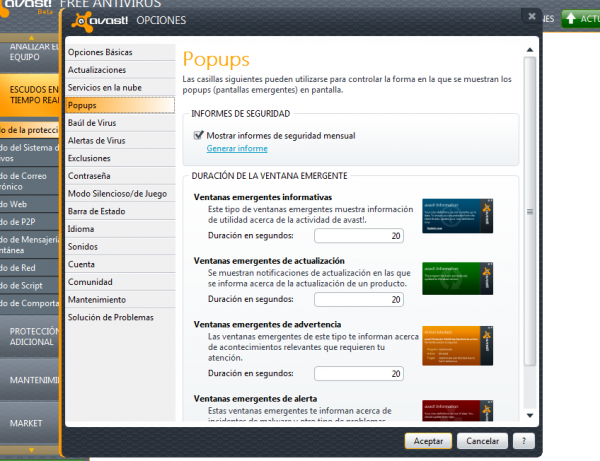Open Mantenimiento options section
600x461 pixels.
(x=120, y=299)
